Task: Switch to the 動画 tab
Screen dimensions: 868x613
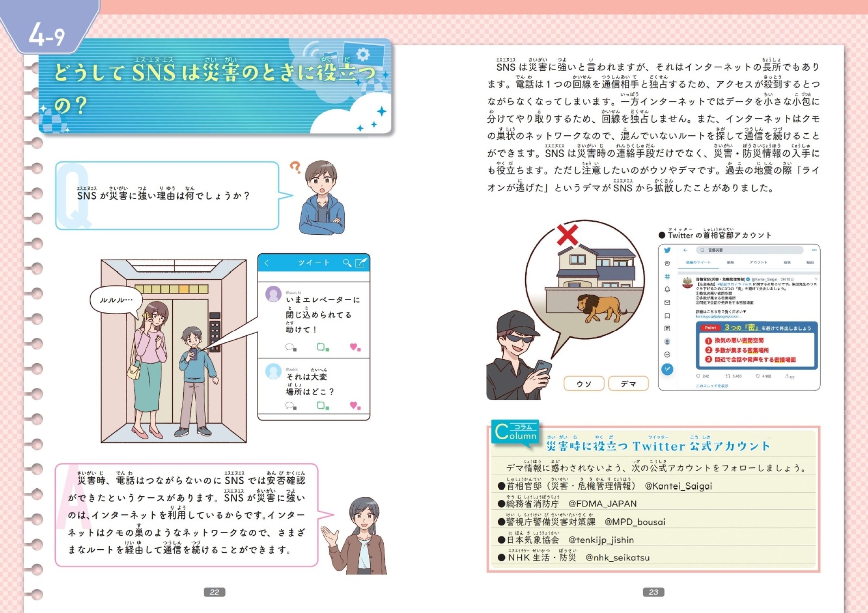Action: (x=810, y=262)
